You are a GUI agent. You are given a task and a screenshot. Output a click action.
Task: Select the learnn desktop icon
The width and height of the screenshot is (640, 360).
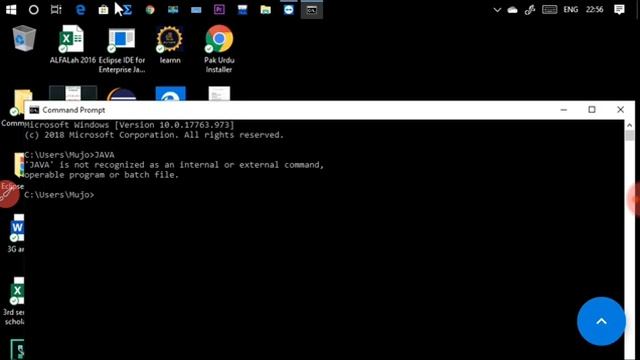(170, 45)
